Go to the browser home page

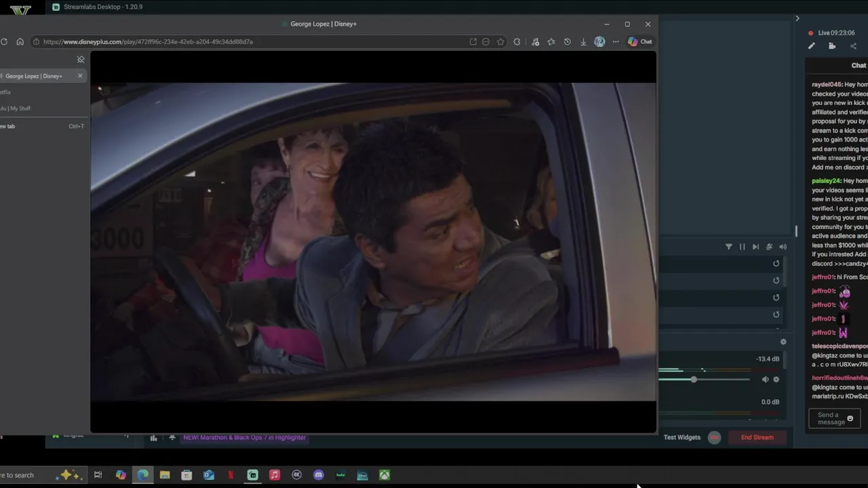coord(20,41)
